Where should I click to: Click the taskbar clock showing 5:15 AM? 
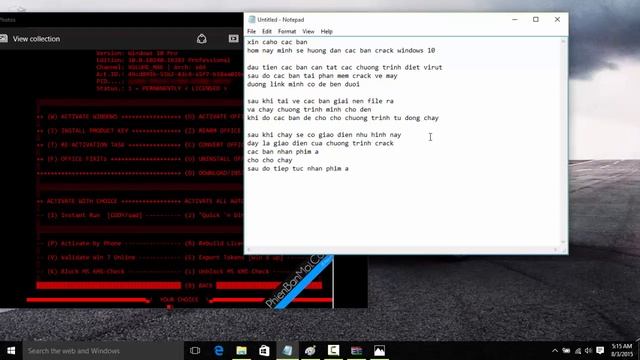[x=622, y=351]
